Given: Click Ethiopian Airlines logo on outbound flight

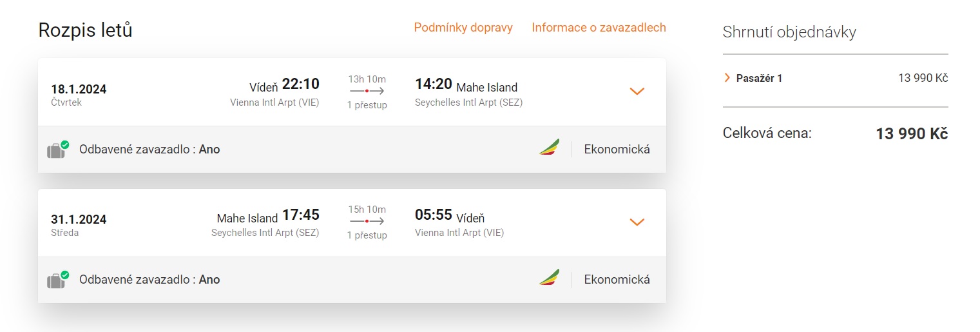Looking at the screenshot, I should (x=549, y=148).
